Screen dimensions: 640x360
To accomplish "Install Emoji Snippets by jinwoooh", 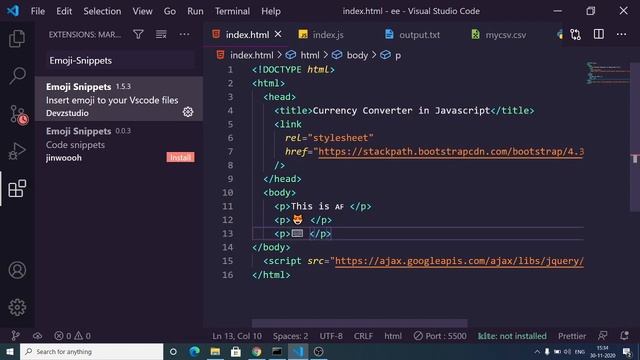I will [180, 157].
